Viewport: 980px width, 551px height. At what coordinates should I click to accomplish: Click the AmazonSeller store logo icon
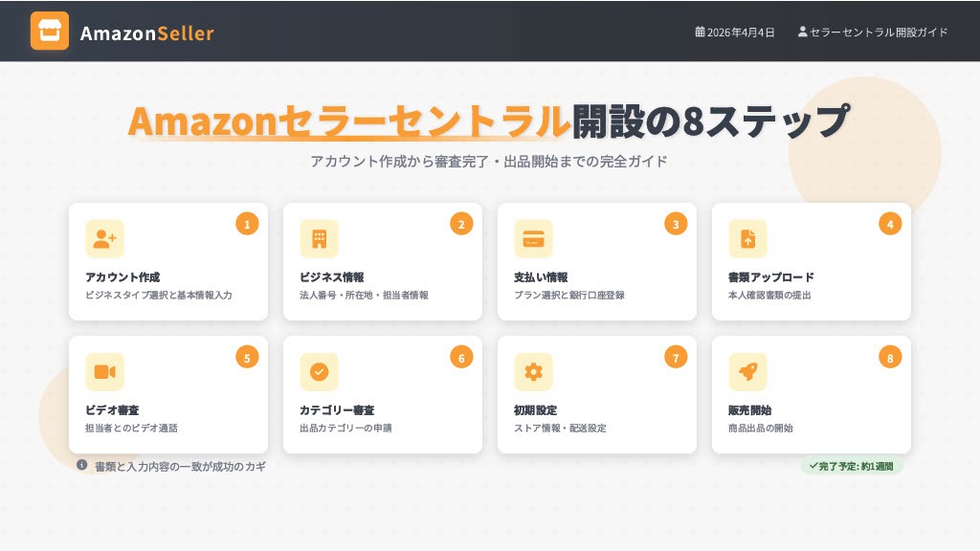50,31
